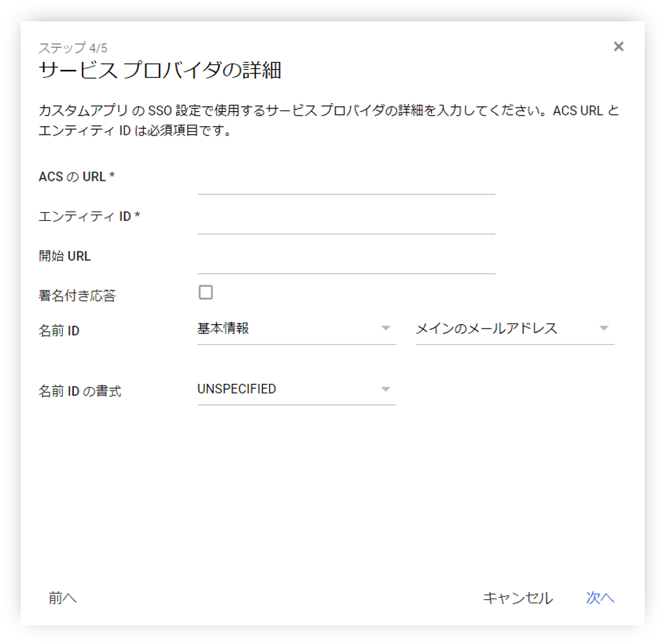666x644 pixels.
Task: Focus the 開始 URL input field
Action: coord(345,261)
